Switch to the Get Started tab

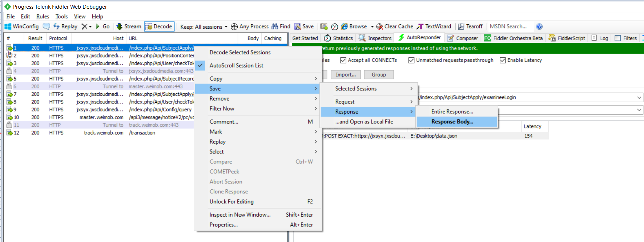point(305,38)
